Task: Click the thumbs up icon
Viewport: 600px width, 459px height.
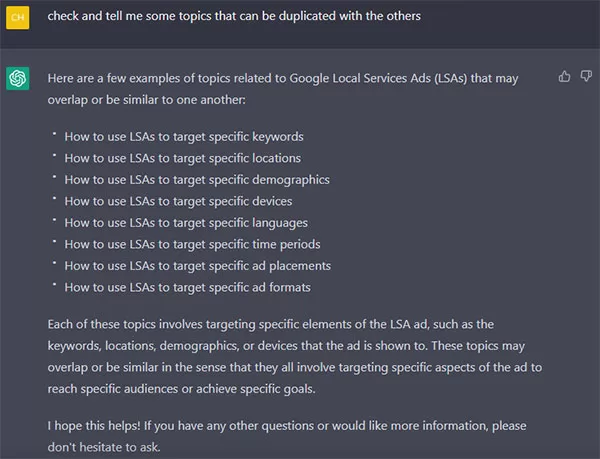Action: [564, 76]
